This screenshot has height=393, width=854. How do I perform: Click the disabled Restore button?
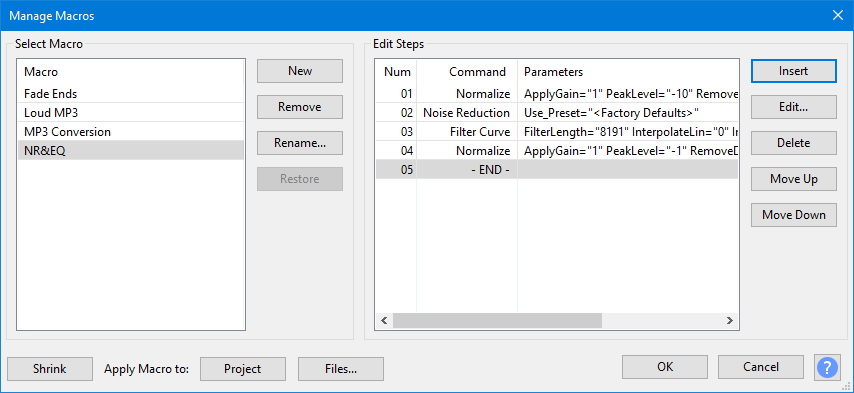pyautogui.click(x=300, y=179)
